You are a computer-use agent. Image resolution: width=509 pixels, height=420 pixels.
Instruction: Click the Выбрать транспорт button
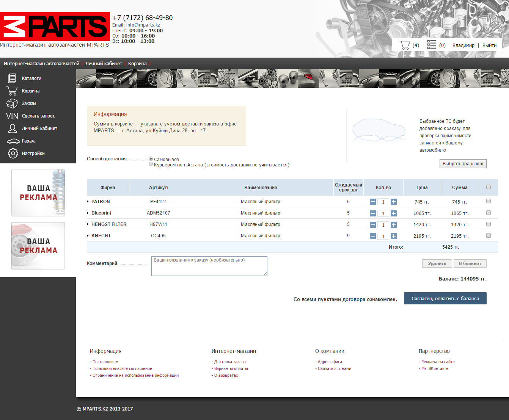[463, 164]
